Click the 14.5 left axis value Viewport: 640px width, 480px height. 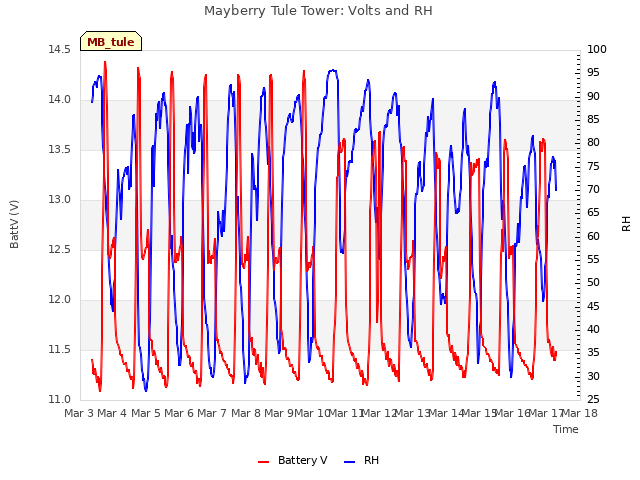[59, 50]
